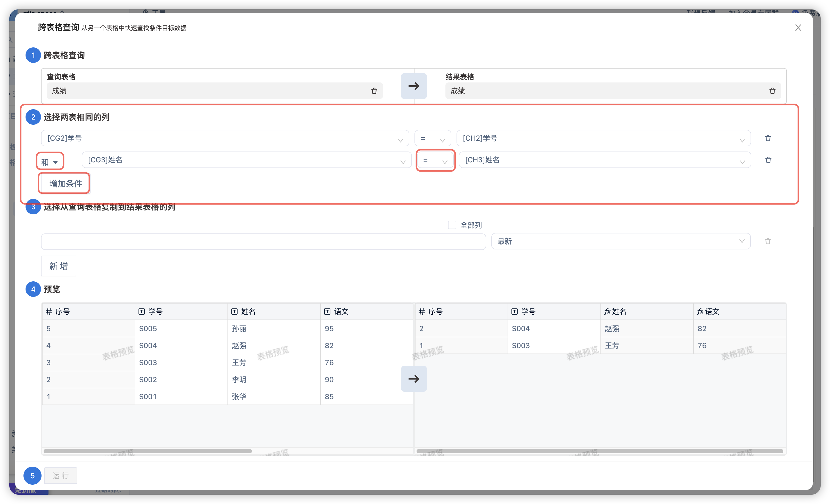Viewport: 830px width, 504px height.
Task: Open the operator dropdown in 学号 row
Action: [433, 138]
